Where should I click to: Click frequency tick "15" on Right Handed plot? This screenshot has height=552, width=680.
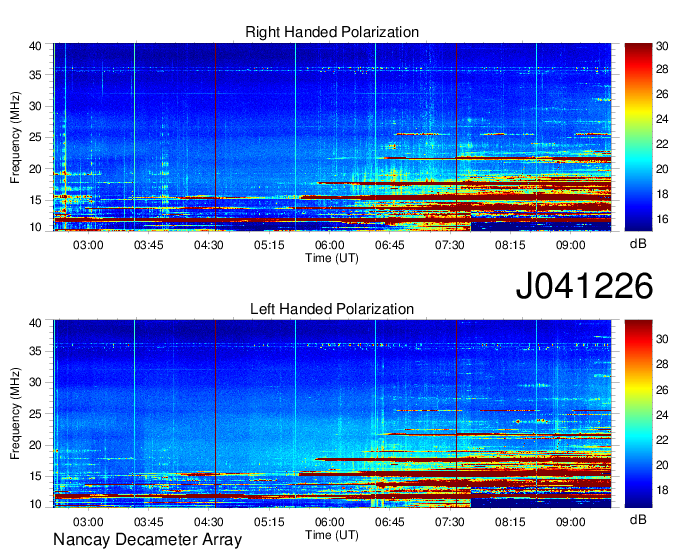click(x=35, y=200)
